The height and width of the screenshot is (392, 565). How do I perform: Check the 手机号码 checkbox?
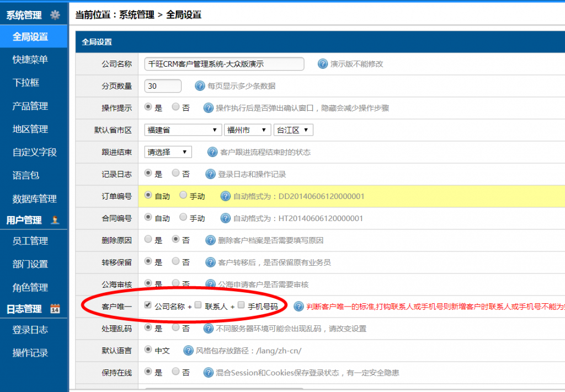(x=241, y=305)
